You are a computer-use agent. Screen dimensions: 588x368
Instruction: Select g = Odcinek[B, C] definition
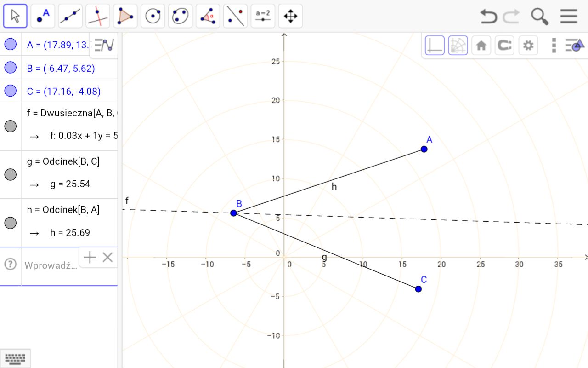(63, 161)
